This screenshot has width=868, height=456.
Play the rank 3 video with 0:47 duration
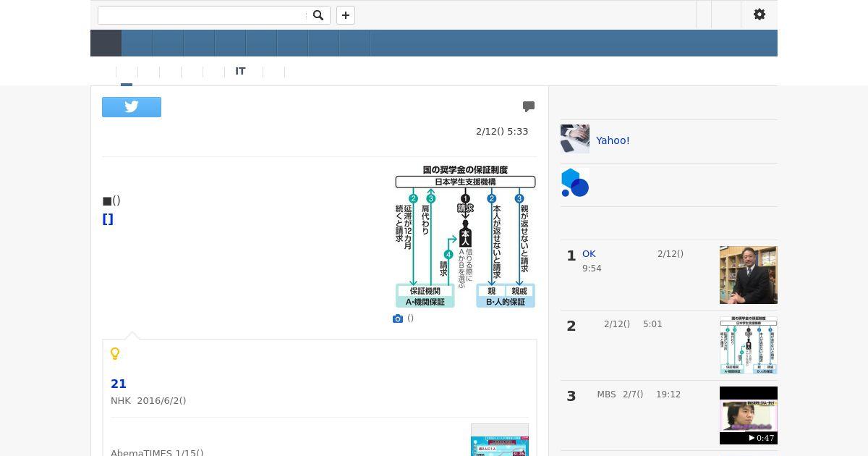pyautogui.click(x=749, y=415)
